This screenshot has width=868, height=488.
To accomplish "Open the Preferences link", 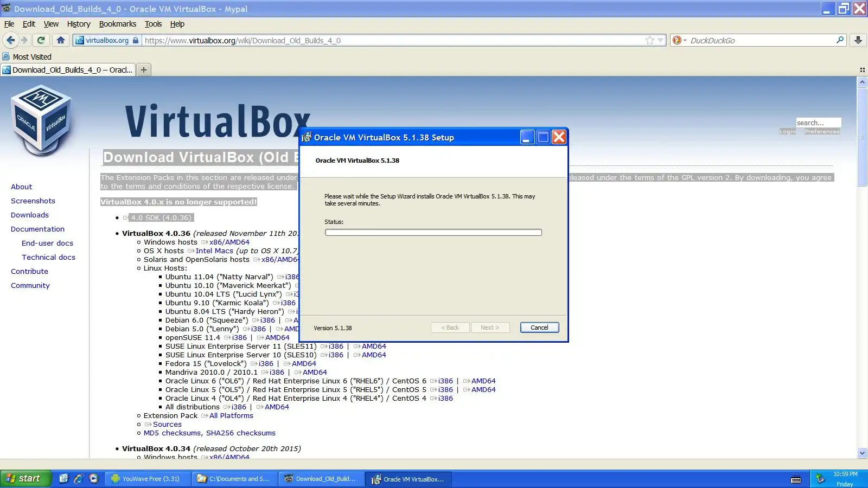I will [x=822, y=132].
